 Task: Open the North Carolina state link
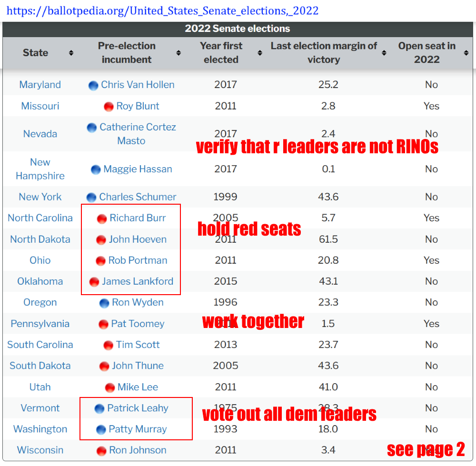pyautogui.click(x=40, y=218)
